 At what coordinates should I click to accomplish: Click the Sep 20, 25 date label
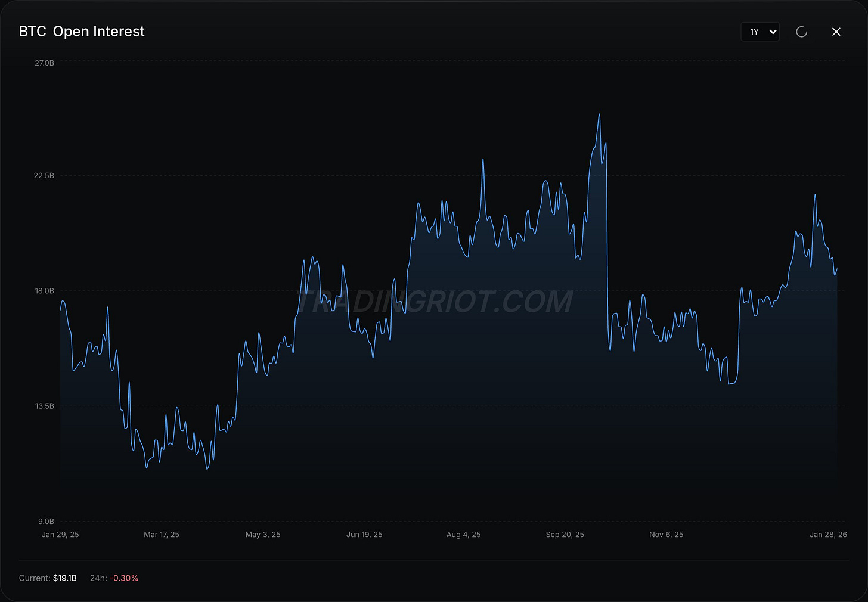[565, 535]
